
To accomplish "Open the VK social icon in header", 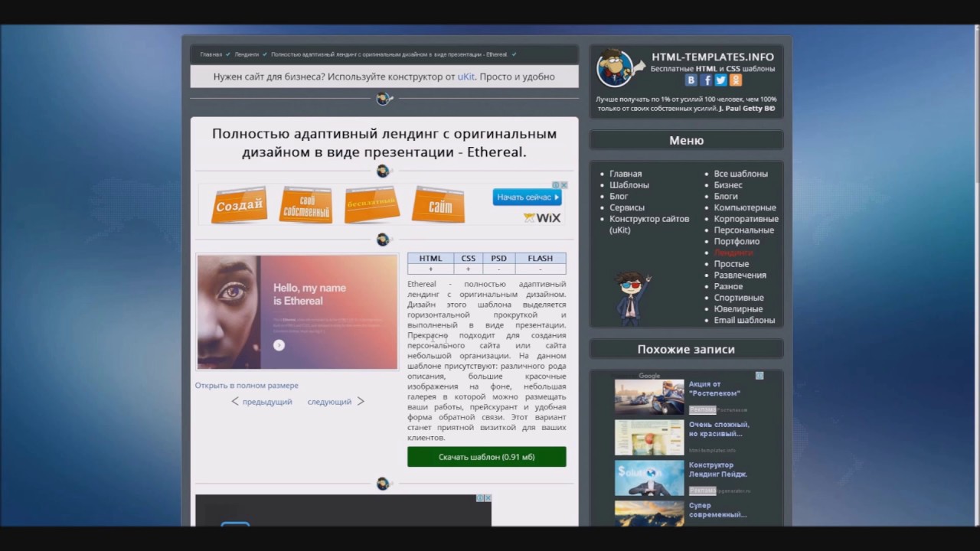I will [x=691, y=80].
